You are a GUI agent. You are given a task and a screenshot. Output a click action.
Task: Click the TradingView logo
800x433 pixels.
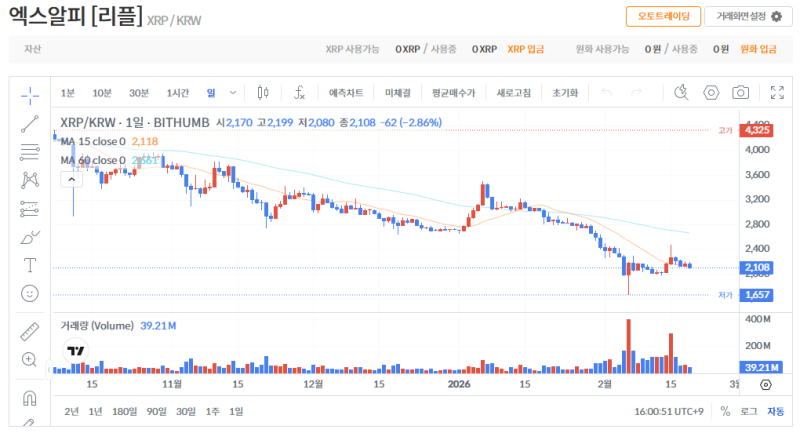pos(76,350)
